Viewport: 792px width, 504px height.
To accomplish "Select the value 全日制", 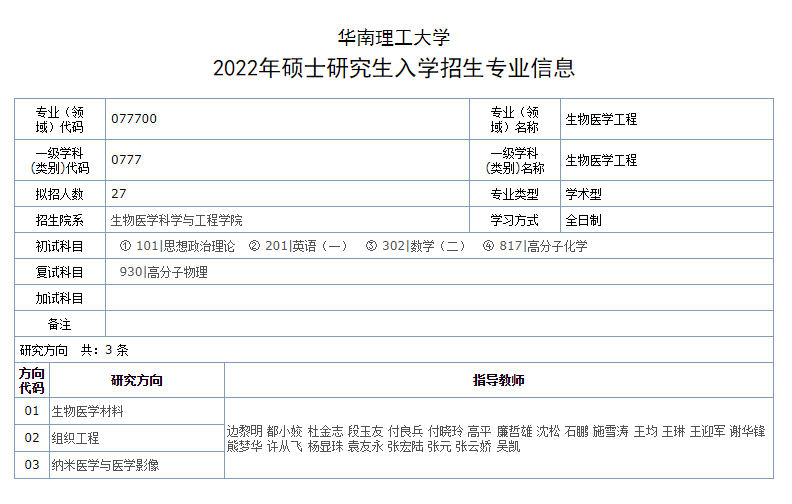I will coord(583,220).
